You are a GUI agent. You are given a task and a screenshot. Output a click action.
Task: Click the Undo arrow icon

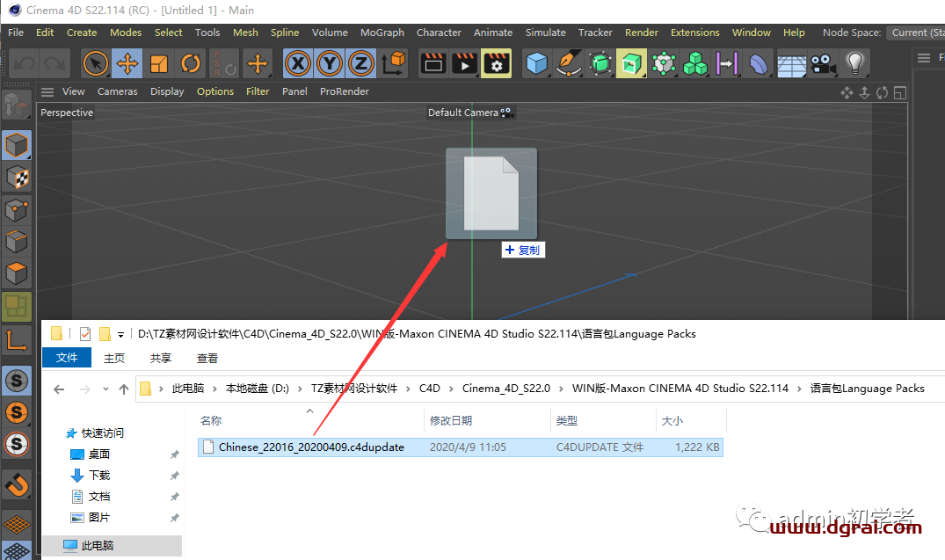click(x=24, y=64)
